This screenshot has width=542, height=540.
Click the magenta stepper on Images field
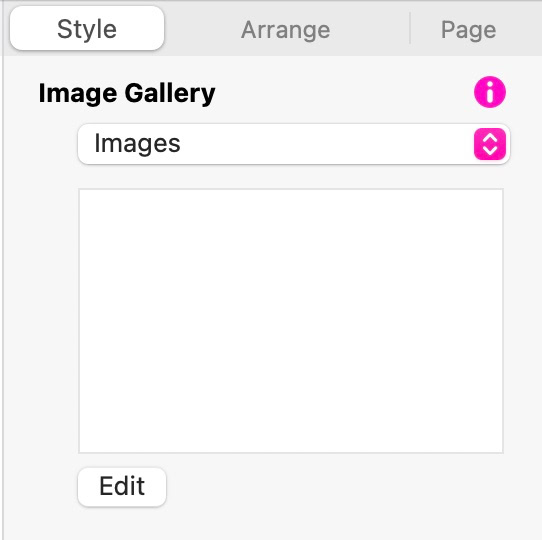click(x=489, y=144)
